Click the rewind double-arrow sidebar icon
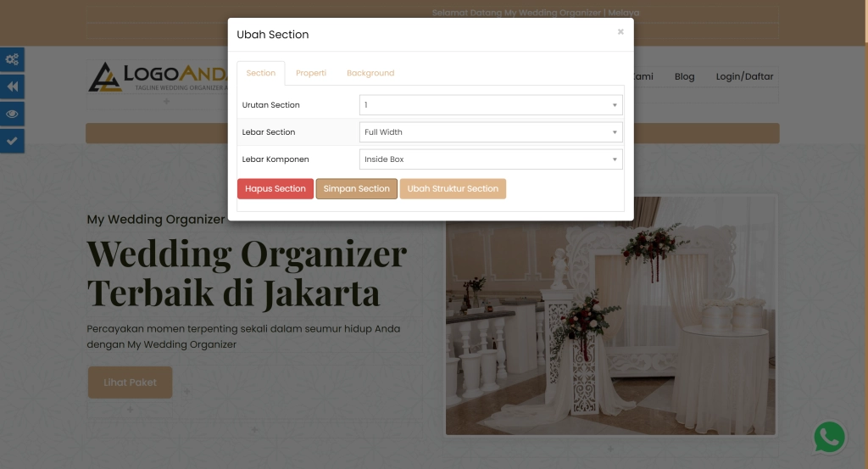The image size is (868, 469). [12, 87]
